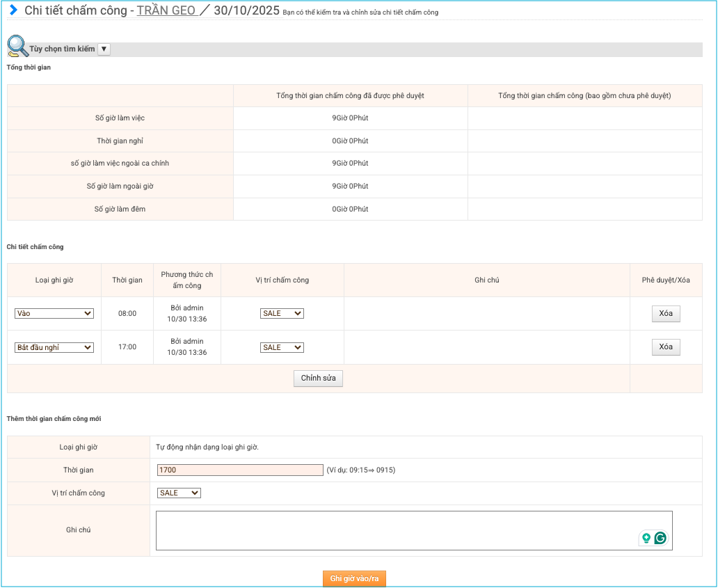This screenshot has width=718, height=588.
Task: Click the magnifying glass search icon
Action: click(17, 46)
